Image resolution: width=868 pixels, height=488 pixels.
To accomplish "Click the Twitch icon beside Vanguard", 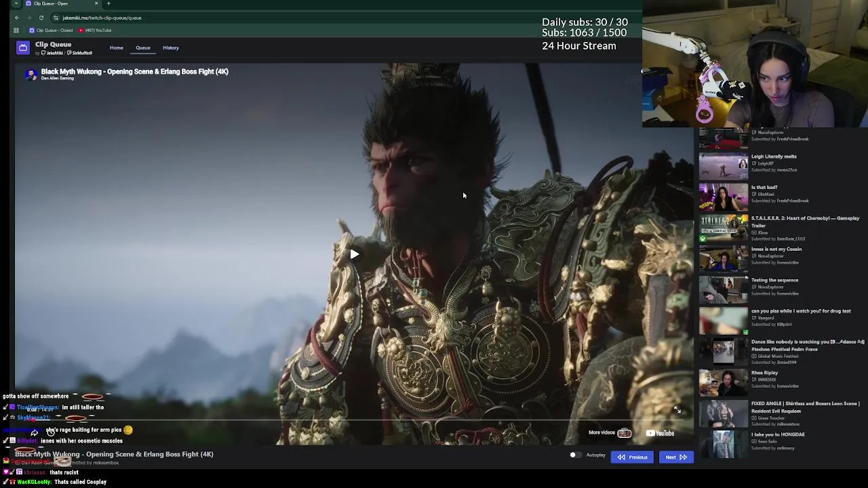I will click(x=753, y=318).
